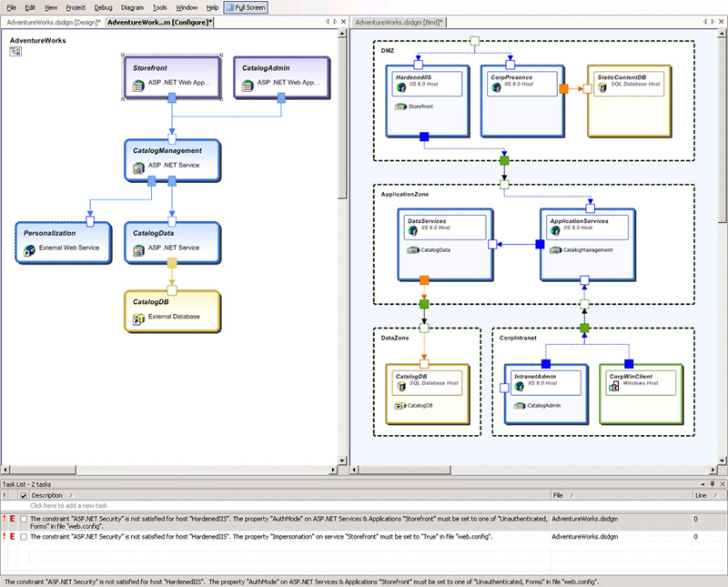Click the CatalogAdmin ASP.NET Web App icon

click(x=248, y=86)
